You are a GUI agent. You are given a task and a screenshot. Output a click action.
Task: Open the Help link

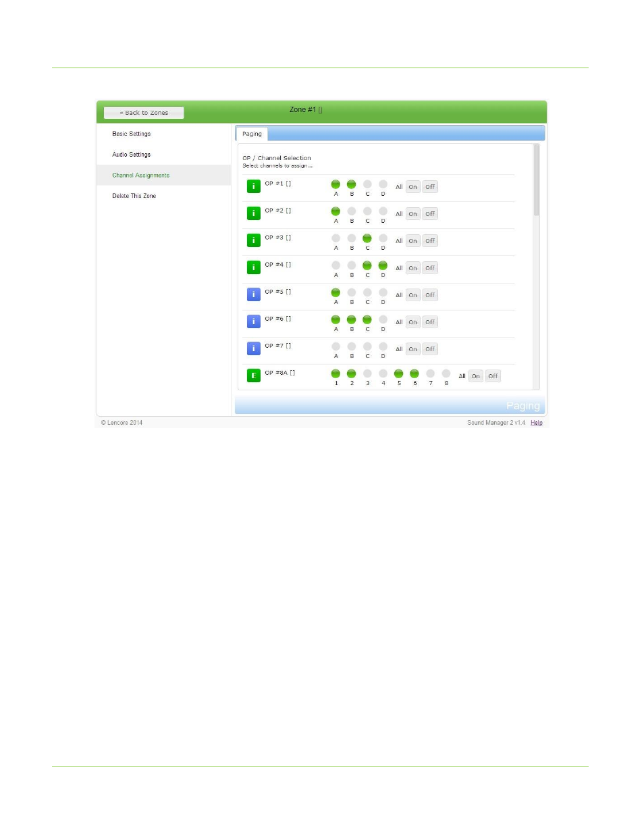[x=537, y=423]
